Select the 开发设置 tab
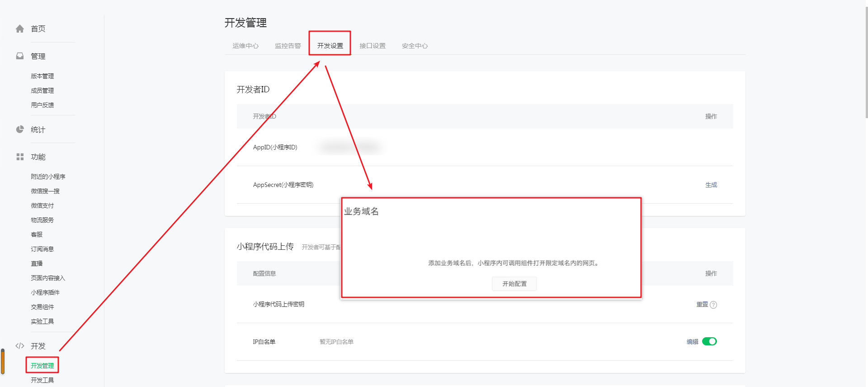Screen dimensions: 868x387 click(330, 46)
